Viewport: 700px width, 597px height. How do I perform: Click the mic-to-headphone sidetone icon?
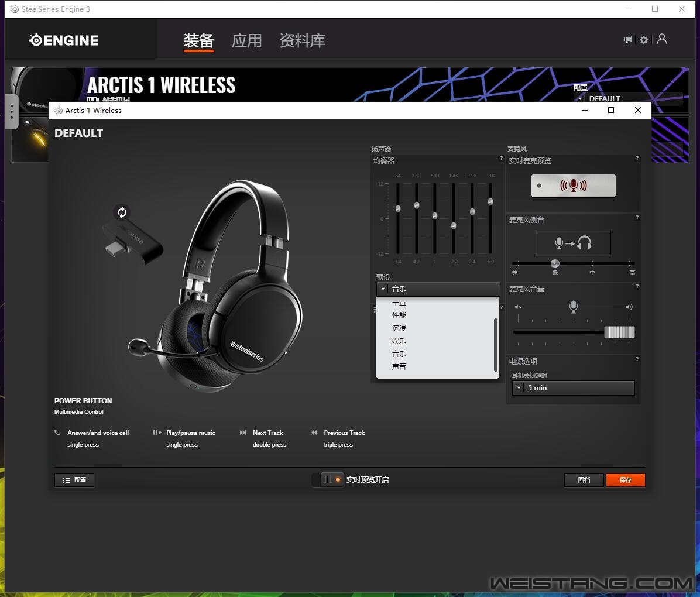coord(574,243)
